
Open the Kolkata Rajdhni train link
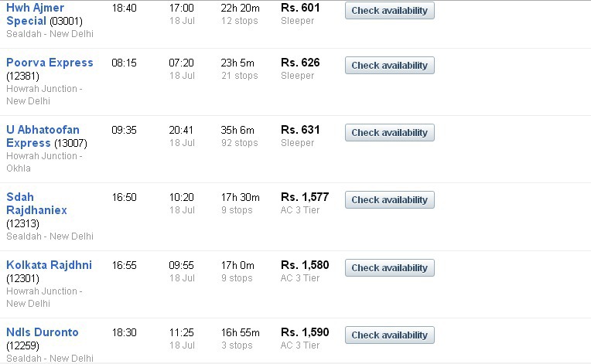[x=49, y=265]
